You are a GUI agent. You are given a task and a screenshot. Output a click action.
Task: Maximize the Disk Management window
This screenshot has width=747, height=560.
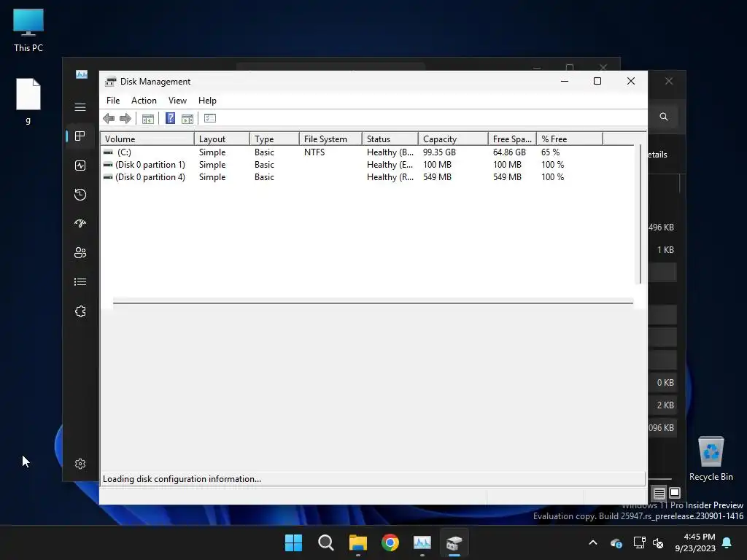point(597,82)
